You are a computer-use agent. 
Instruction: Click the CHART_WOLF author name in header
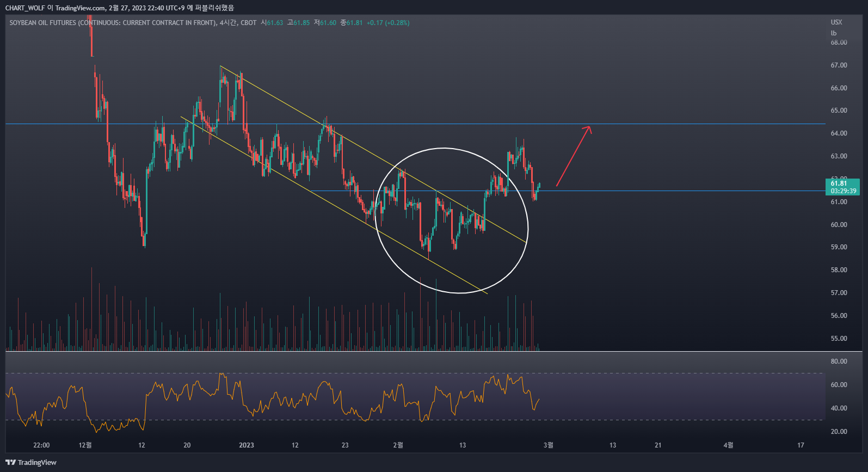click(x=25, y=8)
